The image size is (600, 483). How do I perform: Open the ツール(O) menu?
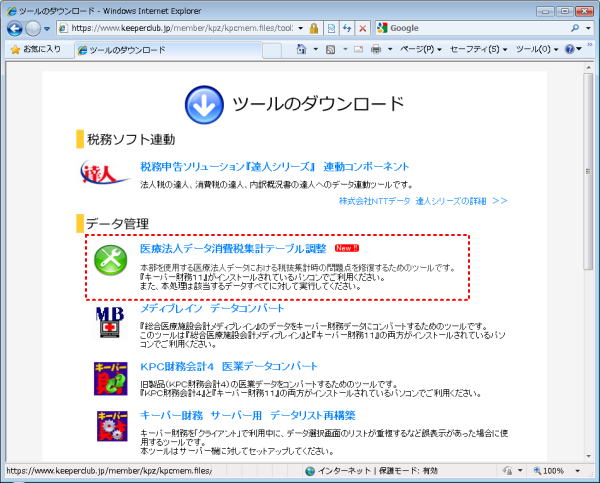pos(537,49)
